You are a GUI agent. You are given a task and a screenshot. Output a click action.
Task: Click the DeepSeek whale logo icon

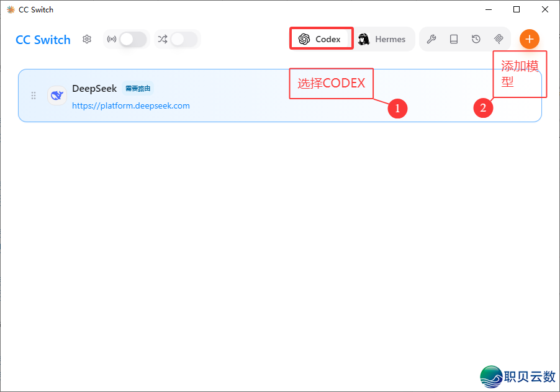pos(56,96)
